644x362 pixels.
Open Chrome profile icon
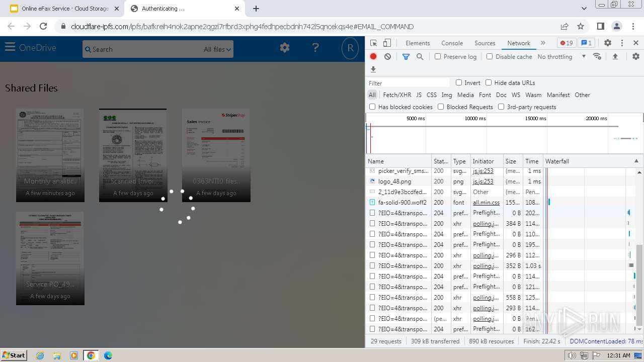click(x=617, y=26)
